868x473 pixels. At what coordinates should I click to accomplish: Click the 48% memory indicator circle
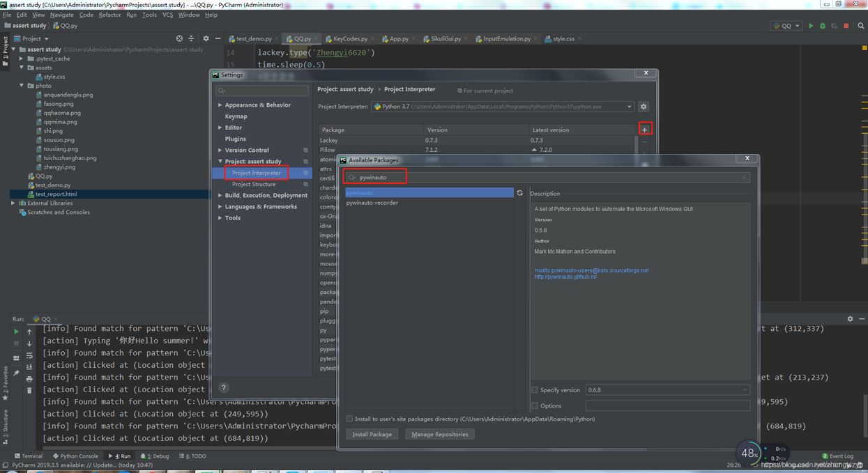(749, 453)
